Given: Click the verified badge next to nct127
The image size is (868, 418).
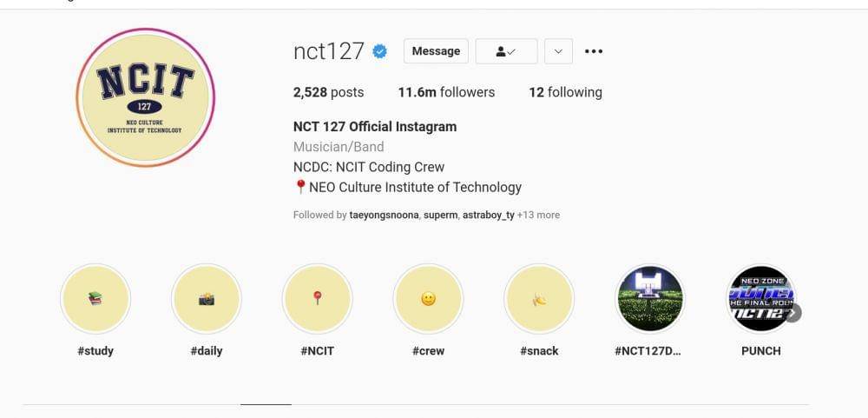Looking at the screenshot, I should [x=379, y=51].
